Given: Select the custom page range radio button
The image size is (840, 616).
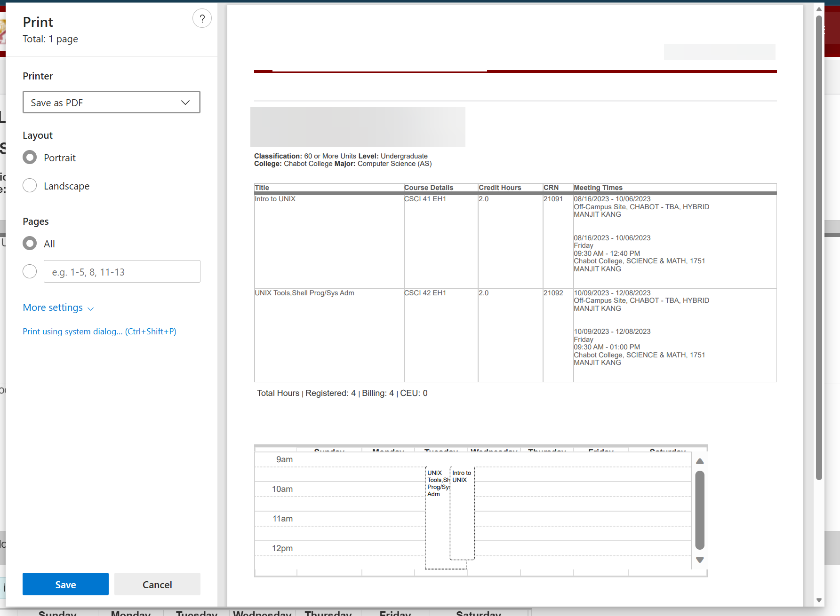Looking at the screenshot, I should click(30, 271).
